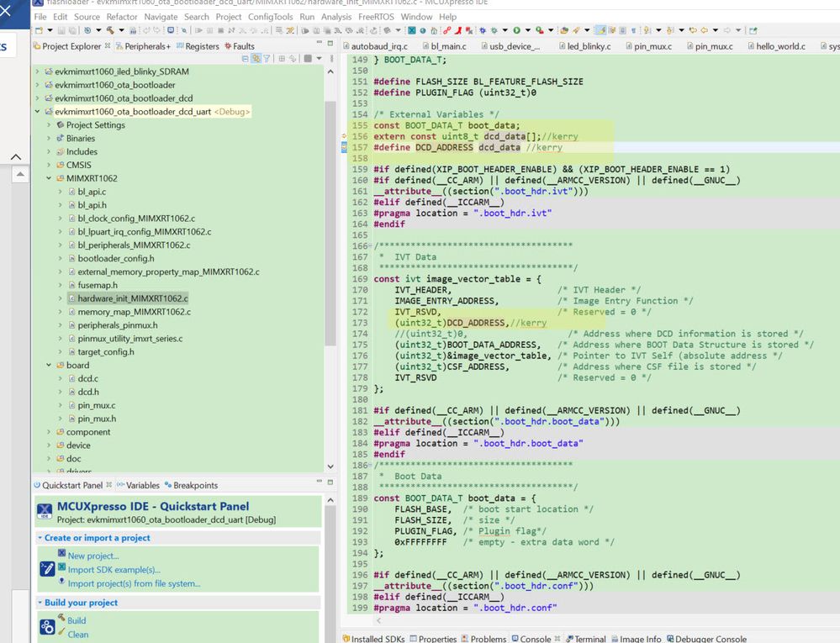Open Project Explorer view menu dropdown
Screen dimensions: 840x643
pyautogui.click(x=320, y=58)
